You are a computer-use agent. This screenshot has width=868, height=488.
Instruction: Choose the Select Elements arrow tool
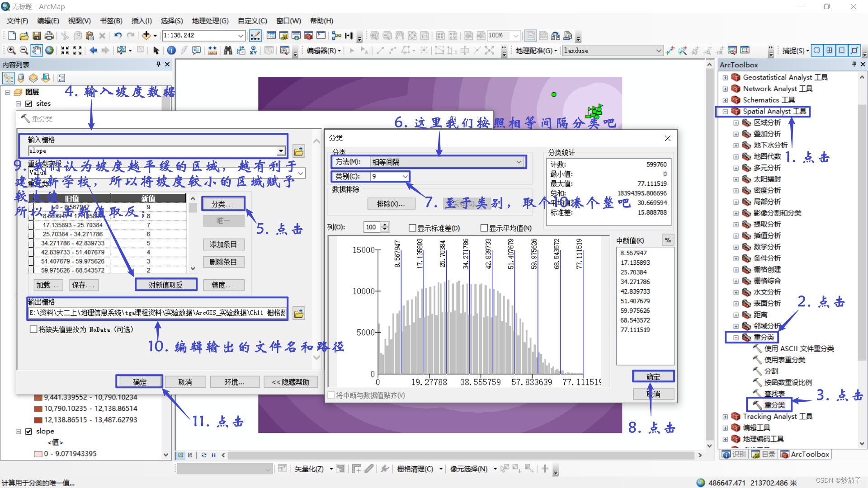coord(156,50)
